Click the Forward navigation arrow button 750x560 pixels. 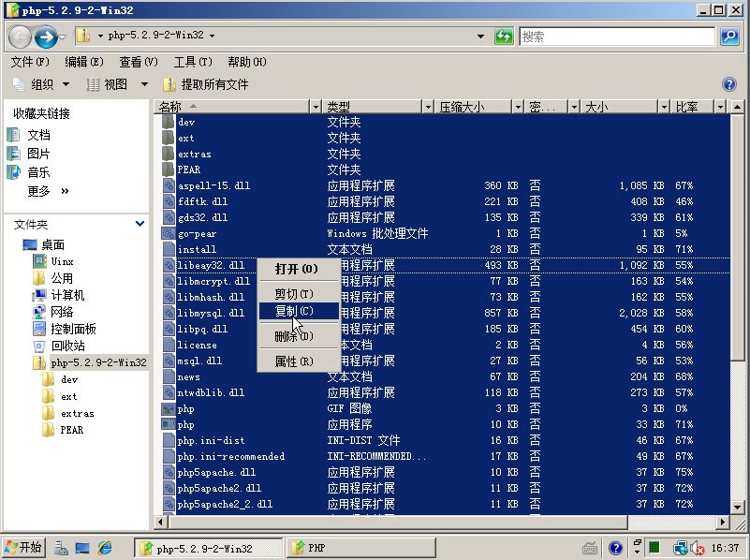(46, 37)
